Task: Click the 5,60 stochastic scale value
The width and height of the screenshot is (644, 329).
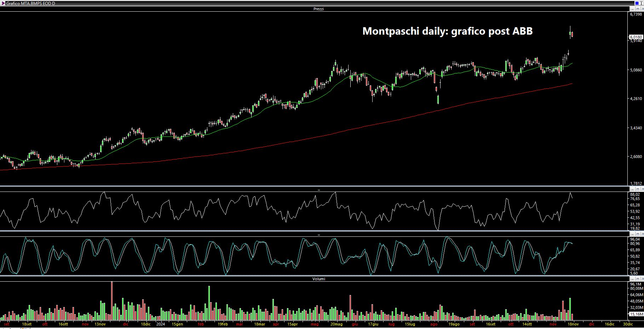Action: [634, 273]
